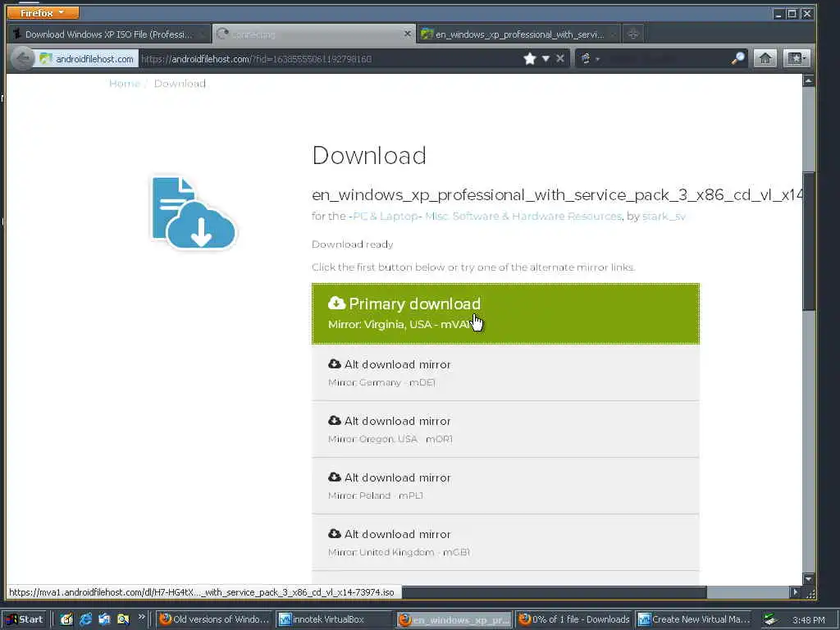Focus the URL address bar

pos(330,59)
